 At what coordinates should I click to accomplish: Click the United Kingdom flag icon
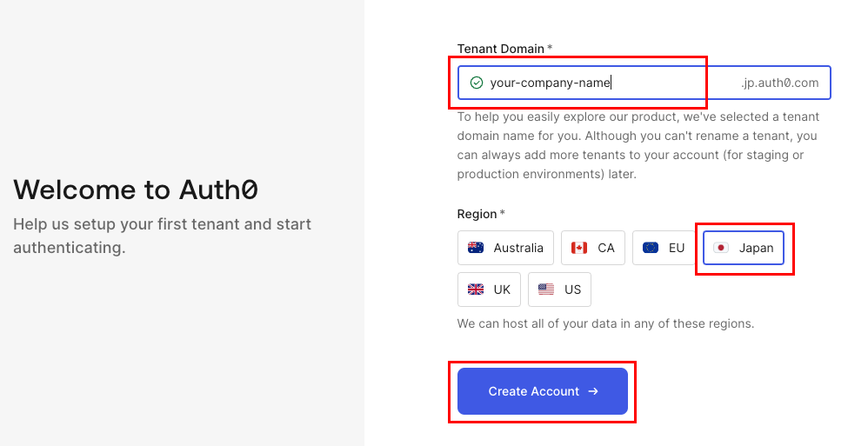(476, 290)
